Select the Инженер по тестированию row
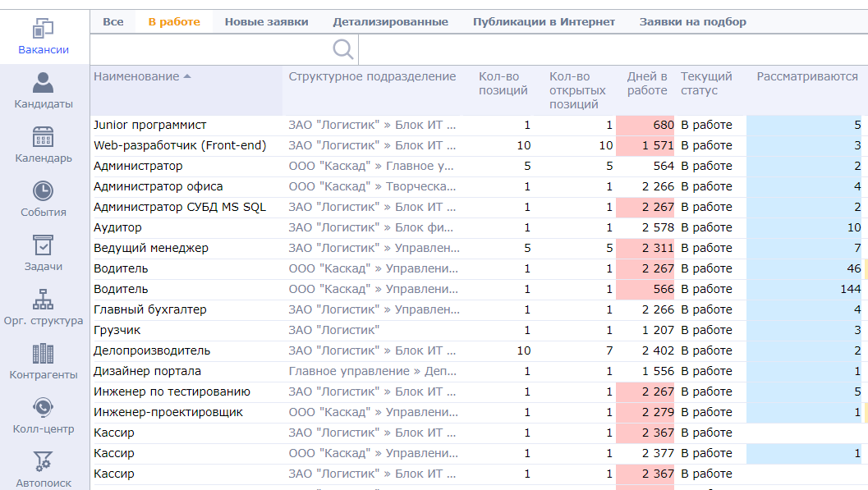Image resolution: width=868 pixels, height=490 pixels. tap(172, 392)
